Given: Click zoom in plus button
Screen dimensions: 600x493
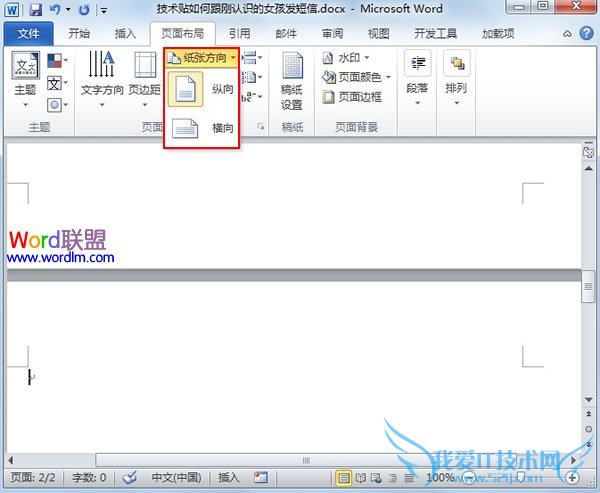Looking at the screenshot, I should [x=572, y=478].
